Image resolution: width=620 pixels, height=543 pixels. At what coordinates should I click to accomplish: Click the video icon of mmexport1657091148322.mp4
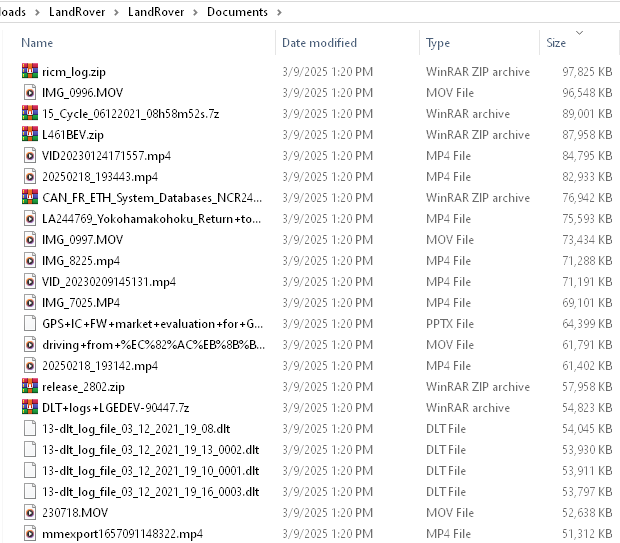pos(30,533)
